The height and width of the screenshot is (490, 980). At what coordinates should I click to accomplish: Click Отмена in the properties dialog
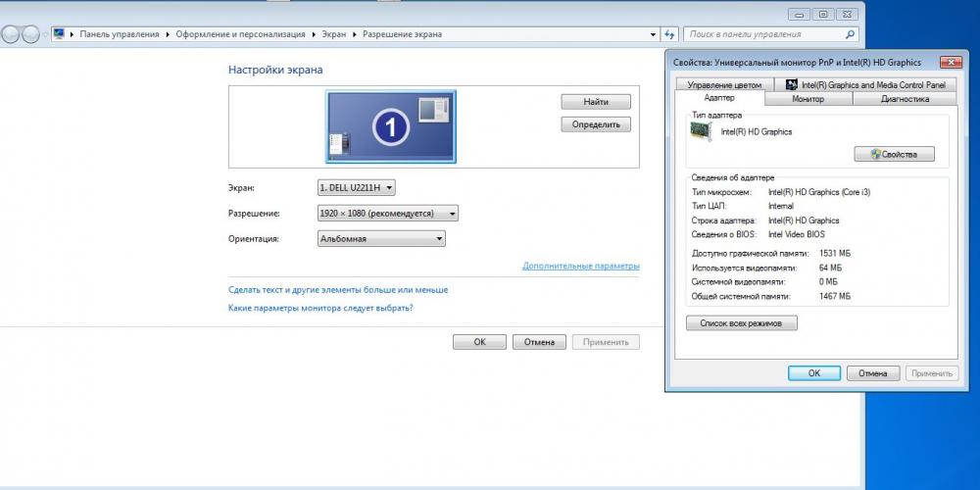click(x=872, y=373)
